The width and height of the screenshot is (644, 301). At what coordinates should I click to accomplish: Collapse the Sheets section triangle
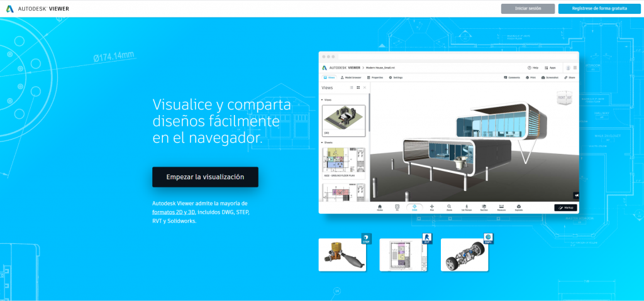coord(322,143)
